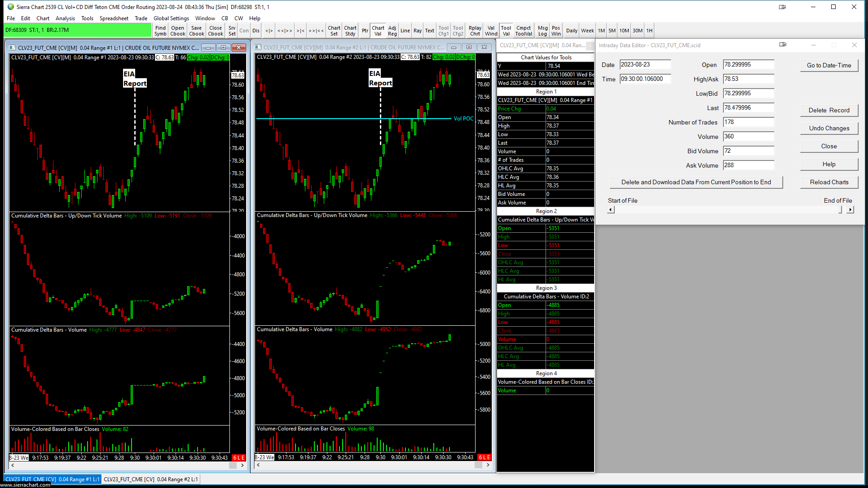Switch to 0.04 Range #2 chart tab
The height and width of the screenshot is (488, 868).
tap(151, 479)
